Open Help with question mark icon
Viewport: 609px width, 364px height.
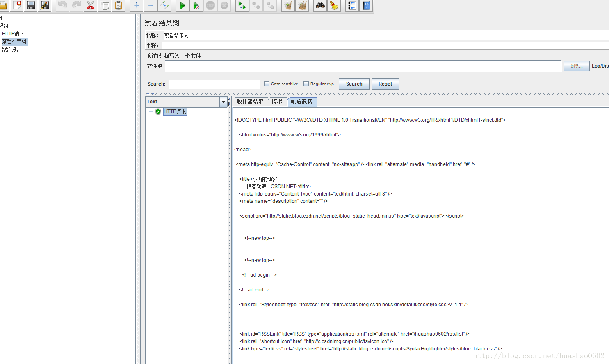[x=366, y=5]
